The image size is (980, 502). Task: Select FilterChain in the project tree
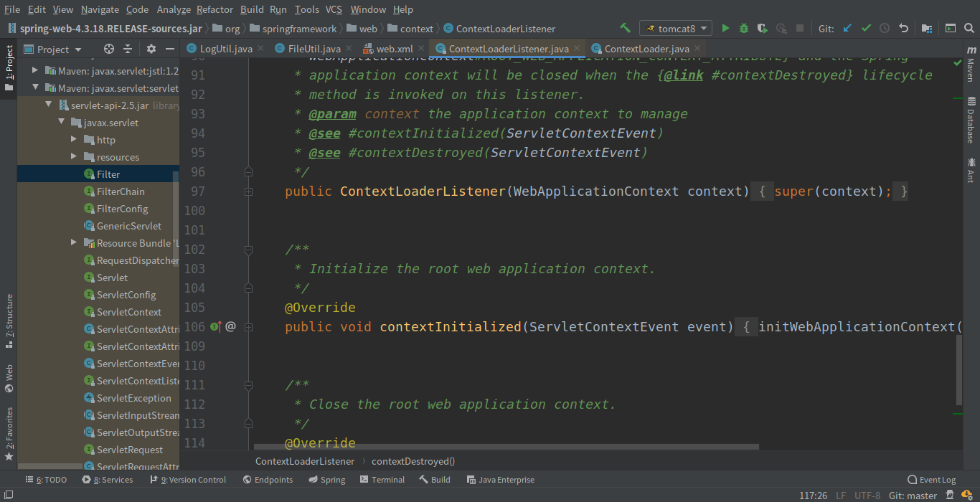121,191
